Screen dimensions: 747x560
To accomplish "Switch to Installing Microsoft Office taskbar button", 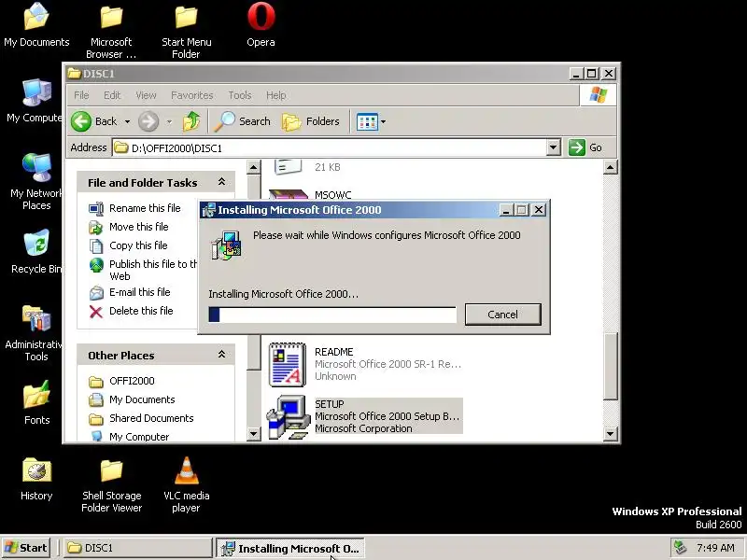I will click(x=290, y=548).
